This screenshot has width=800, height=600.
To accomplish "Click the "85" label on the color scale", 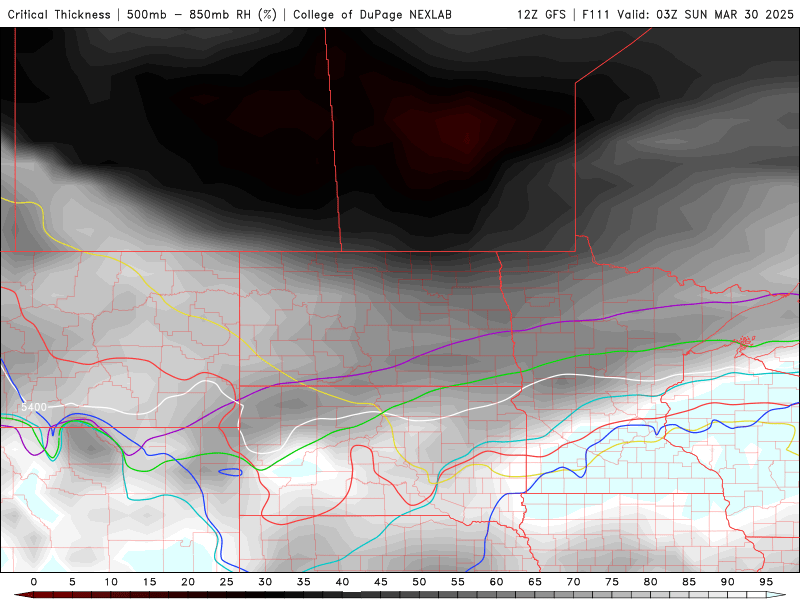I will tap(689, 582).
